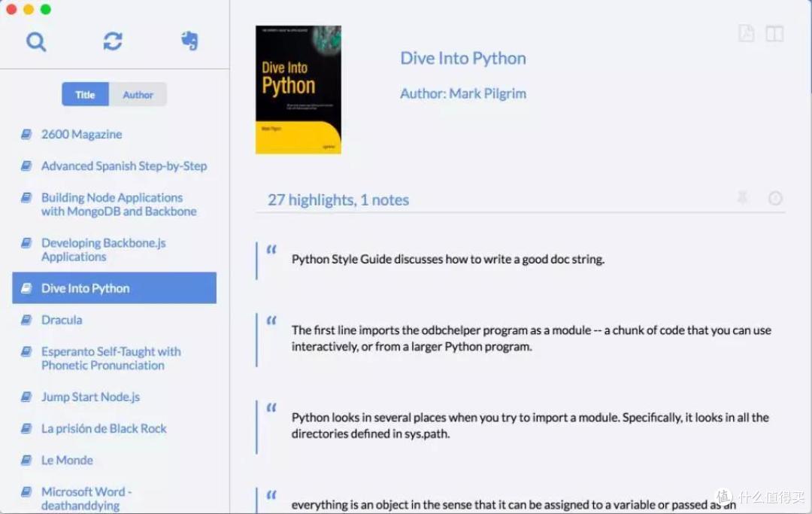The width and height of the screenshot is (812, 514).
Task: Click the clock icon beside highlights count
Action: pos(775,199)
